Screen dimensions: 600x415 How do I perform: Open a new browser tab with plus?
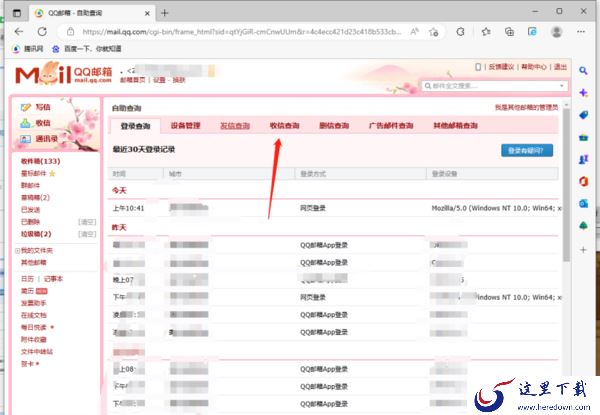click(165, 13)
